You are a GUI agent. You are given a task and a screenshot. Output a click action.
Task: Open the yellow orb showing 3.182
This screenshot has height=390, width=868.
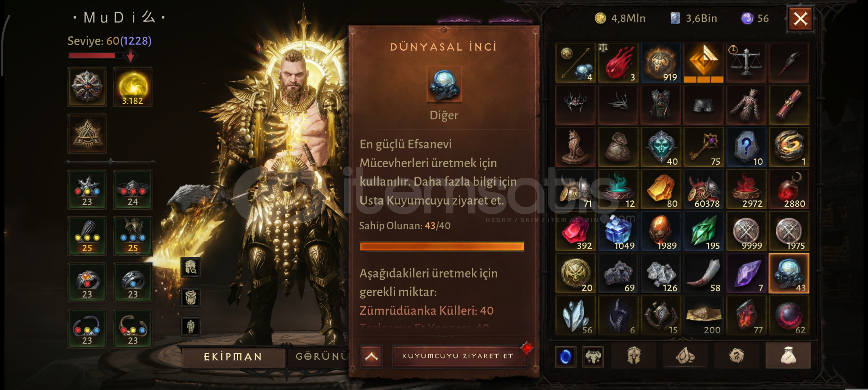tap(133, 87)
